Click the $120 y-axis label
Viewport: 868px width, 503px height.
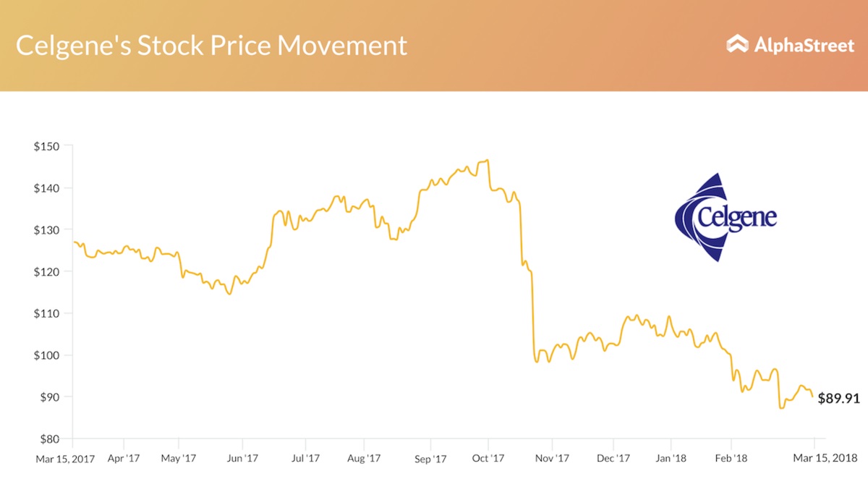48,271
